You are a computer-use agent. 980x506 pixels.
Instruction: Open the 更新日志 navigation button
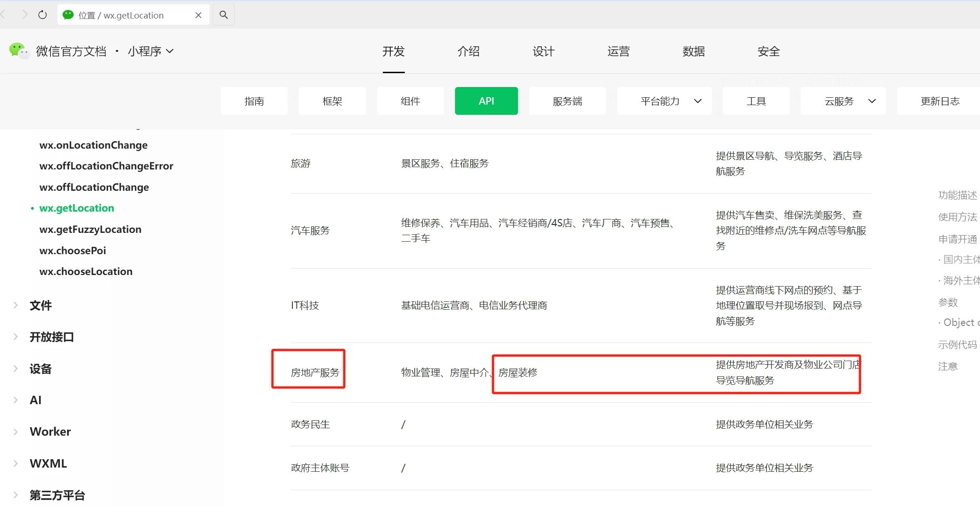tap(939, 101)
